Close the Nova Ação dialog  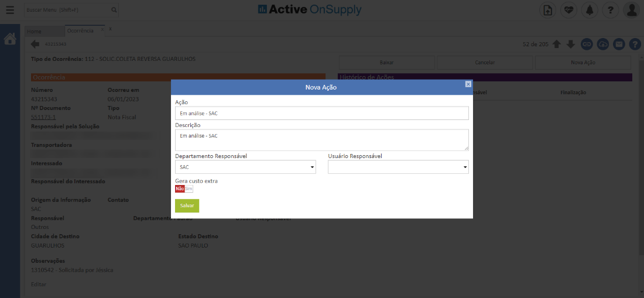coord(468,84)
